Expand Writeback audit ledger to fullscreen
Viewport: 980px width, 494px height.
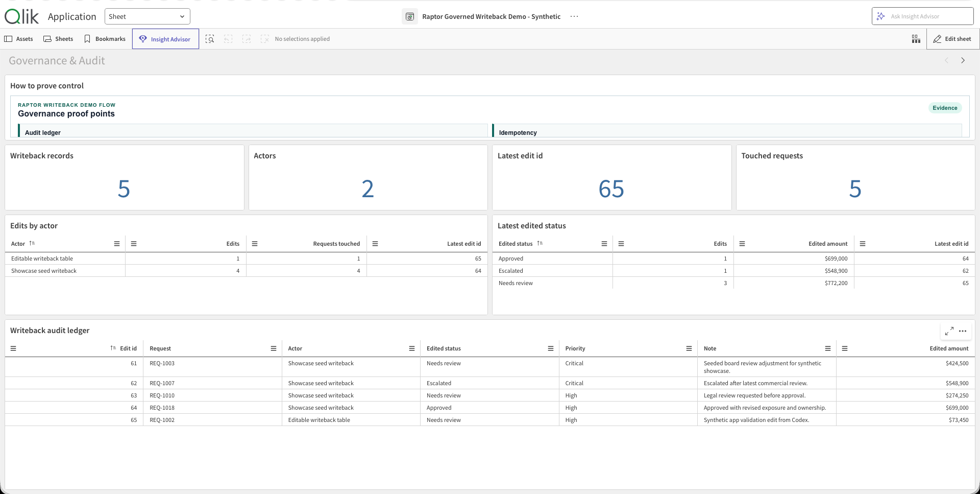(x=949, y=331)
